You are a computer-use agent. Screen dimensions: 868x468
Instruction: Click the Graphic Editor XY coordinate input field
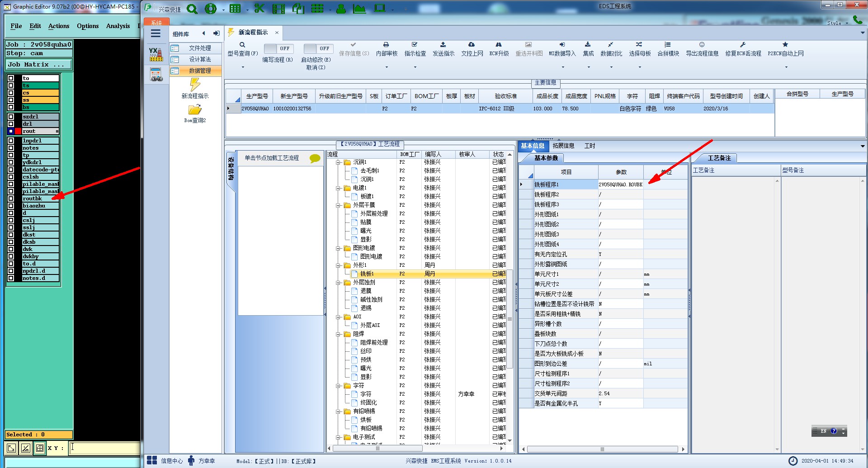pyautogui.click(x=104, y=448)
